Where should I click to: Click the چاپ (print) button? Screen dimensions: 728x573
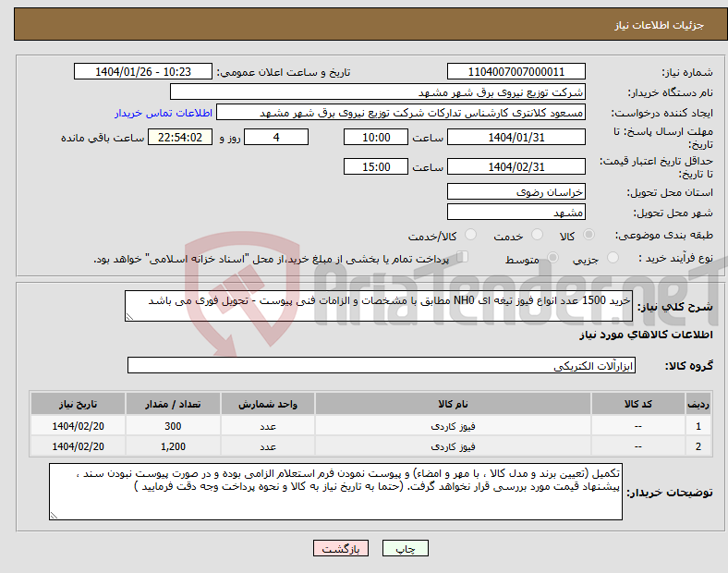405,548
